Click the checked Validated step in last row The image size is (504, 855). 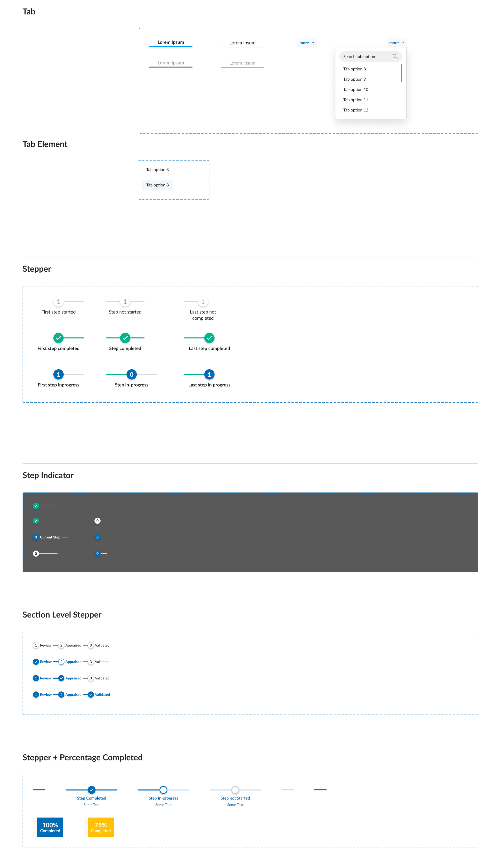(x=91, y=695)
